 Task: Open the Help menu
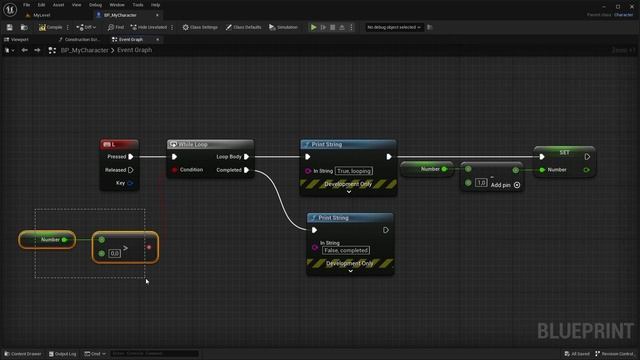coord(156,5)
